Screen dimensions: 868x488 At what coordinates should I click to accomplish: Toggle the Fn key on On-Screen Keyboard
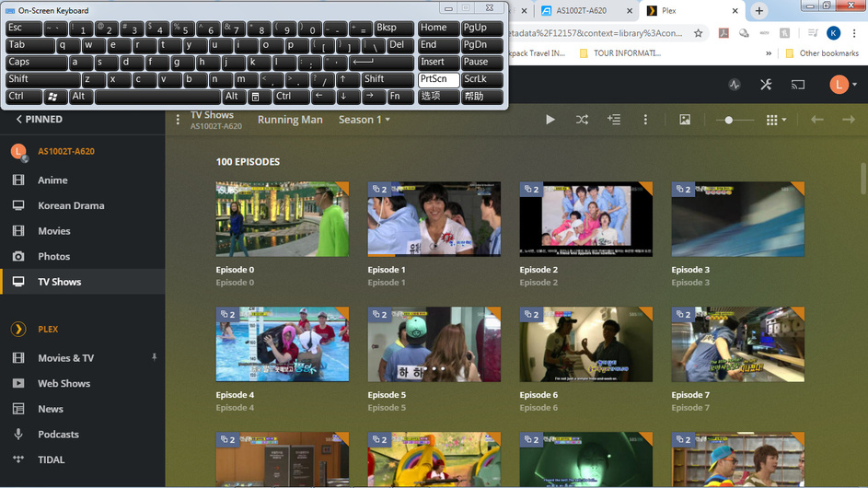[x=399, y=97]
